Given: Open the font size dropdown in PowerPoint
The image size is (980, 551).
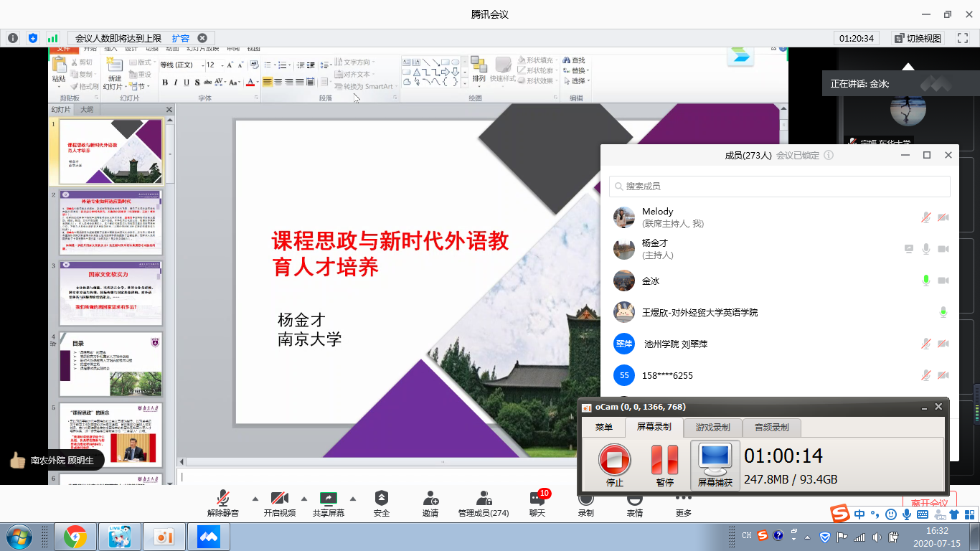Looking at the screenshot, I should 222,65.
